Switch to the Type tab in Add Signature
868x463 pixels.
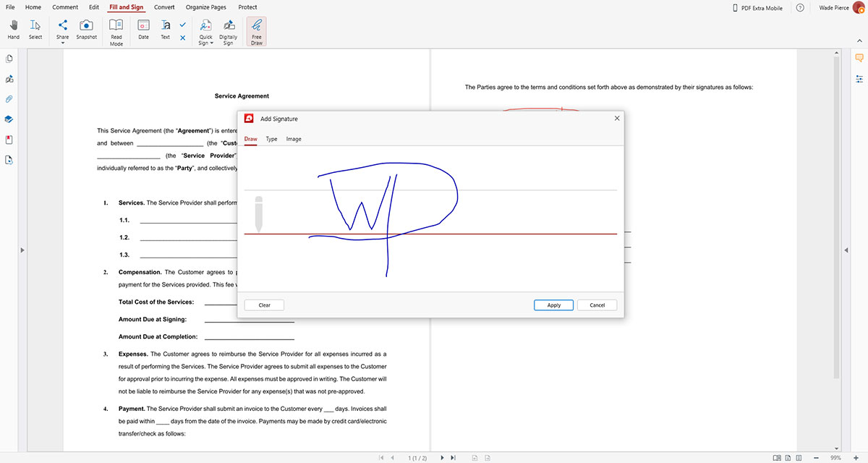point(271,138)
